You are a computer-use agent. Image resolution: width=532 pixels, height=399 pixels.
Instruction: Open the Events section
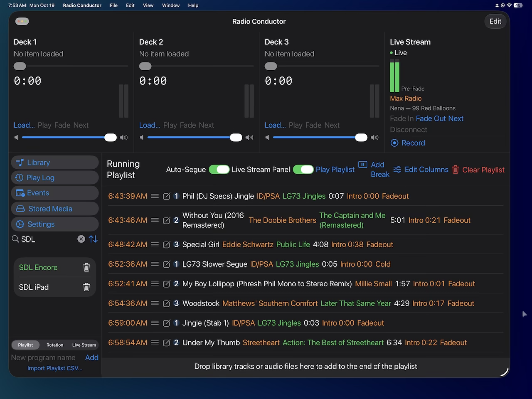(x=55, y=193)
